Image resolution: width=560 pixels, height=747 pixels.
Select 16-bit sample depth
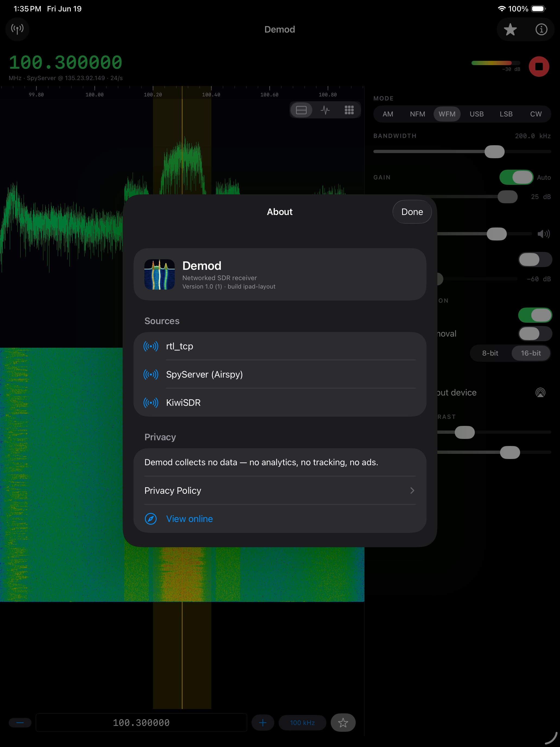pyautogui.click(x=531, y=353)
